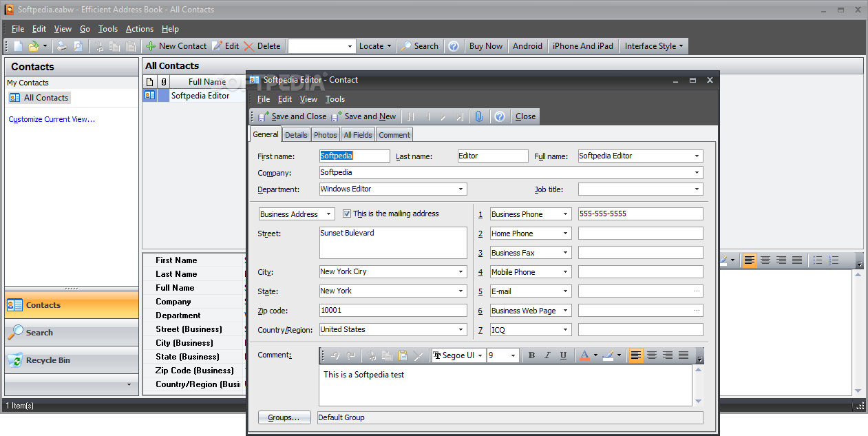Click the paperclip attachment icon in Contact window
This screenshot has height=436, width=868.
click(x=480, y=116)
